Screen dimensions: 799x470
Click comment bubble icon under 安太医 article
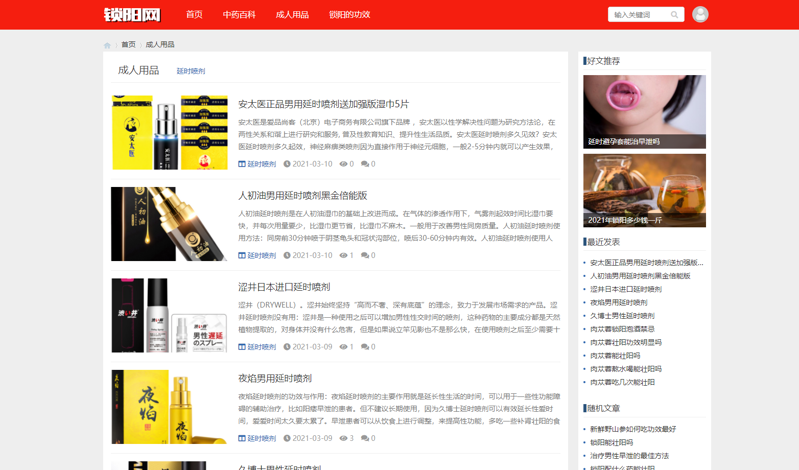pyautogui.click(x=365, y=164)
